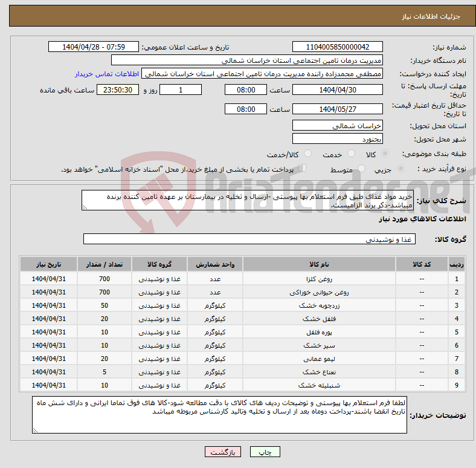Click the گروه کالا column header
This screenshot has width=476, height=468.
[x=159, y=264]
